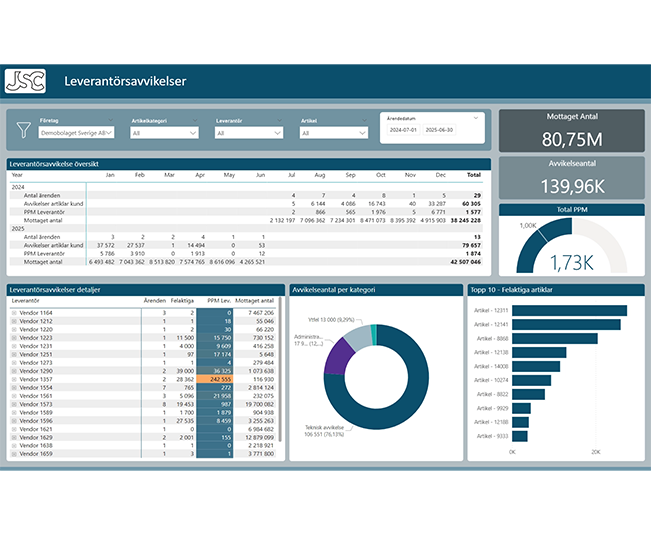The width and height of the screenshot is (651, 535).
Task: Sort by the Leverantör column header
Action: point(25,300)
